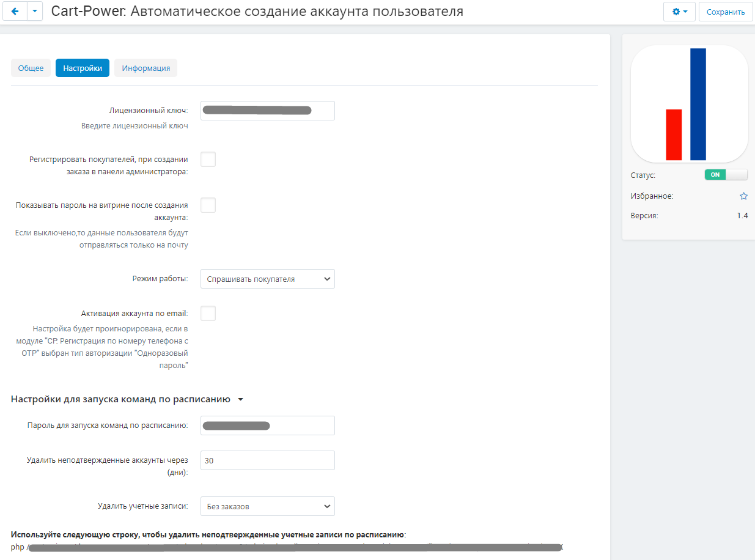
Task: Focus the Лицензионный ключ input field
Action: pyautogui.click(x=268, y=111)
